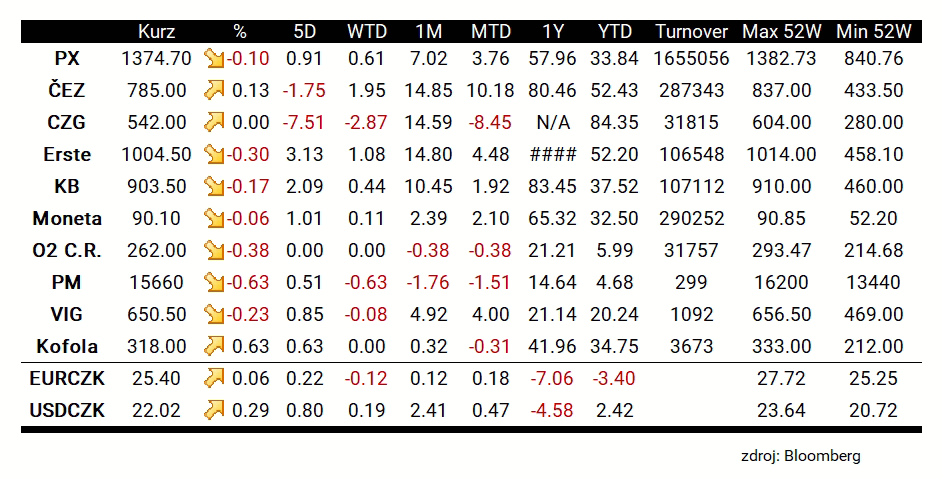Click the USDCZK row label

67,410
